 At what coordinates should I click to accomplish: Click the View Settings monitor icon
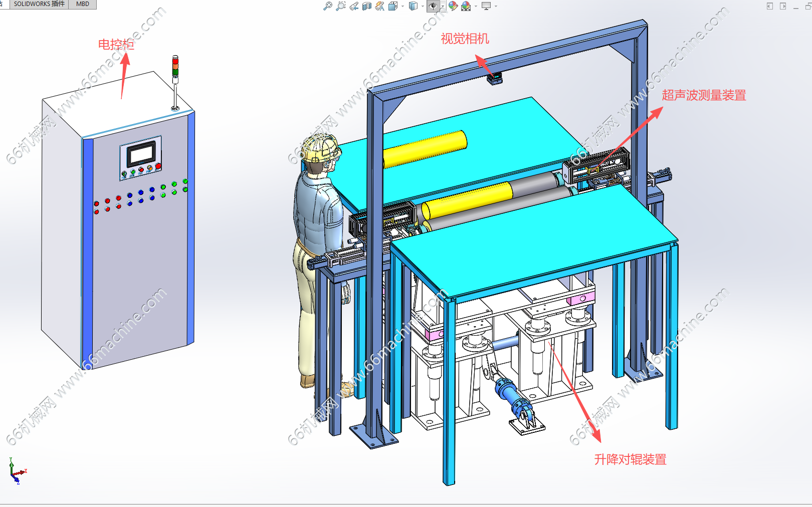pyautogui.click(x=486, y=6)
